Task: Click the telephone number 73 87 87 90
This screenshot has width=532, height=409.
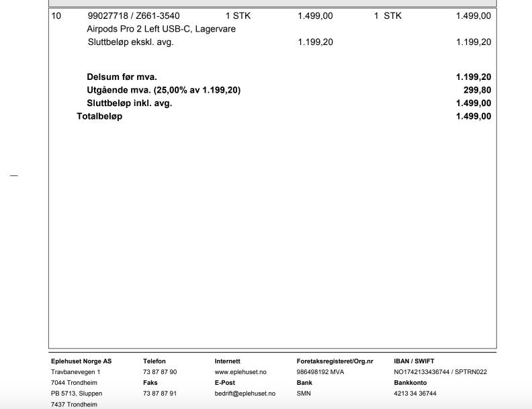Action: tap(160, 372)
